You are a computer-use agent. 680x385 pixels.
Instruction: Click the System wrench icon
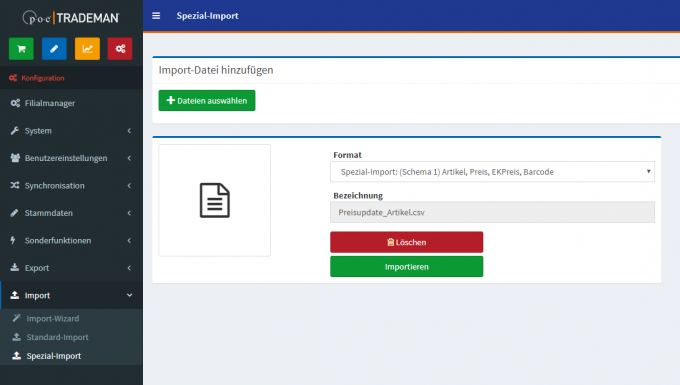[x=15, y=131]
